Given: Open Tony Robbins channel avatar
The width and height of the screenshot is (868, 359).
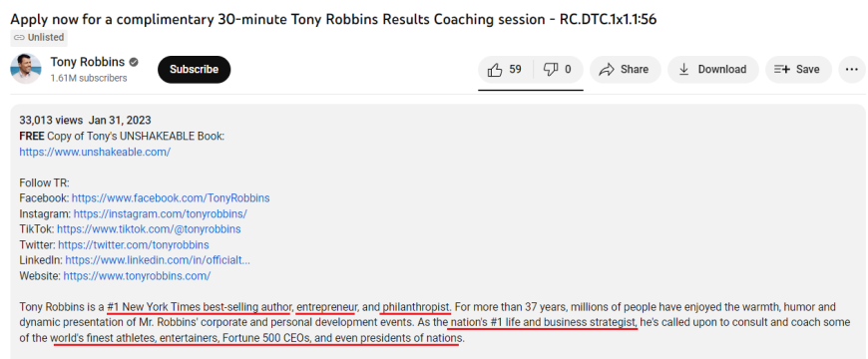Looking at the screenshot, I should [x=26, y=69].
